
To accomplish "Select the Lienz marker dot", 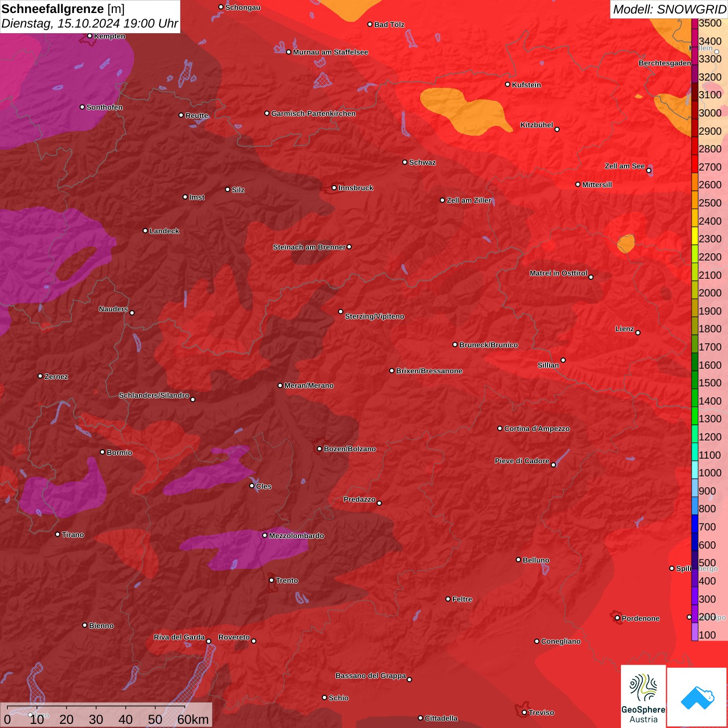I will click(x=638, y=333).
